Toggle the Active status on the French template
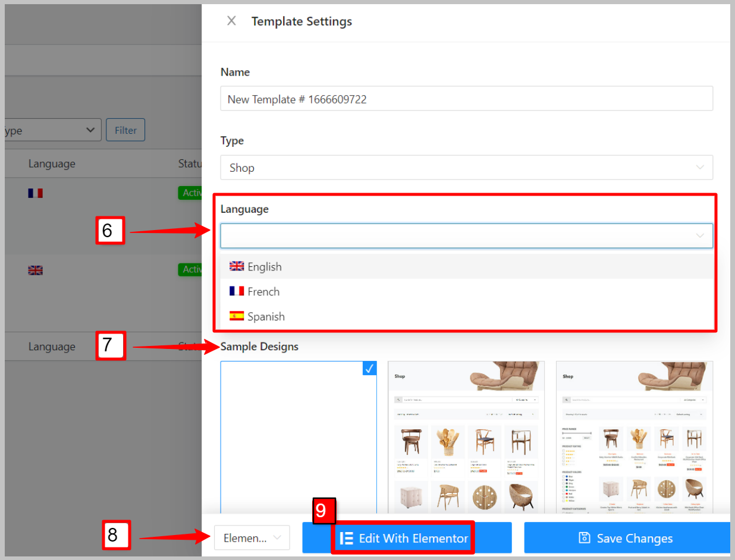 [189, 193]
